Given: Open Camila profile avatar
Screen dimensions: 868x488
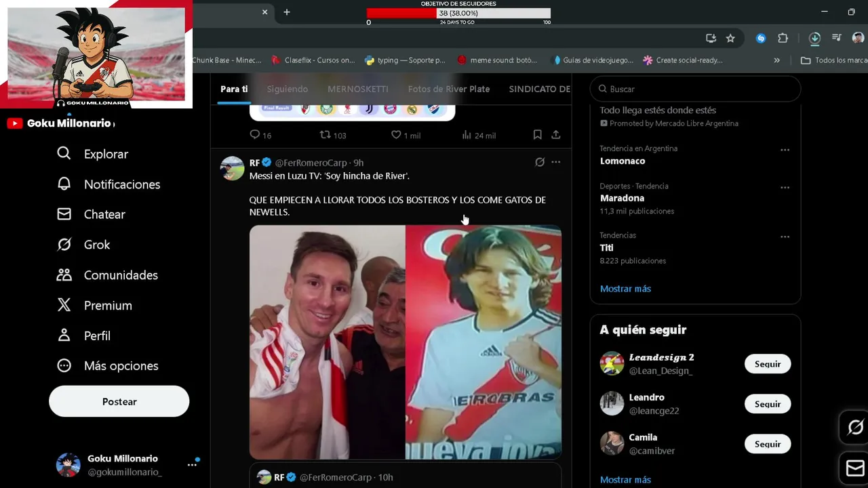Looking at the screenshot, I should 612,443.
